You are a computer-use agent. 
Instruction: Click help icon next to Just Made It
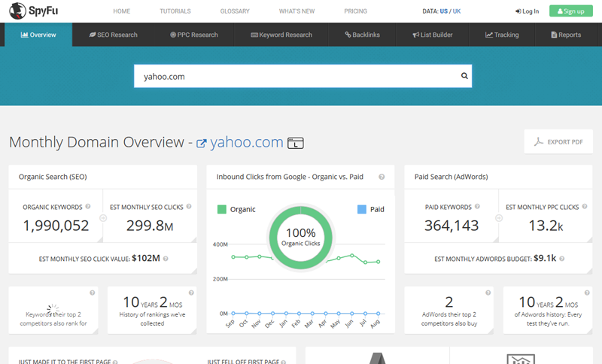[115, 362]
